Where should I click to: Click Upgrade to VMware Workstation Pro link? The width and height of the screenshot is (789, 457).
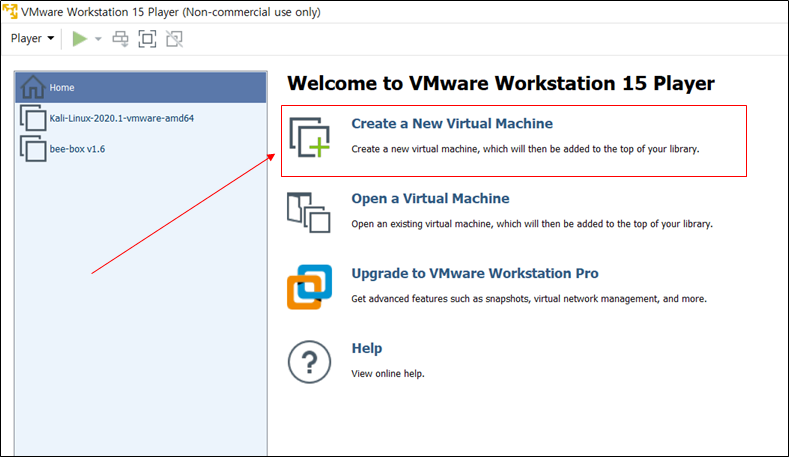tap(475, 273)
